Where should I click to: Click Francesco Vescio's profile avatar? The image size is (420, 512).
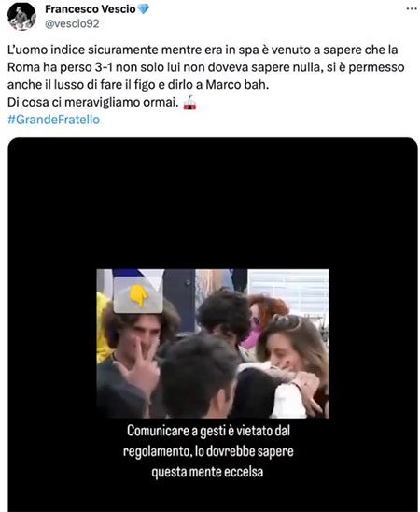pos(21,16)
